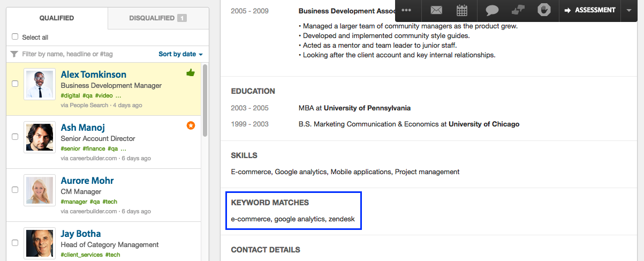
Task: Click the orange star badge on Ash Manoj
Action: click(x=191, y=125)
